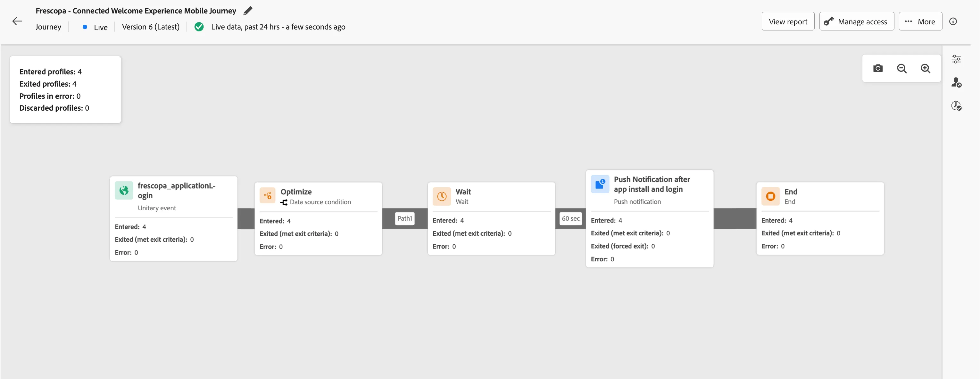Click 'Discarded profiles: 0' line
This screenshot has width=980, height=379.
coord(54,108)
